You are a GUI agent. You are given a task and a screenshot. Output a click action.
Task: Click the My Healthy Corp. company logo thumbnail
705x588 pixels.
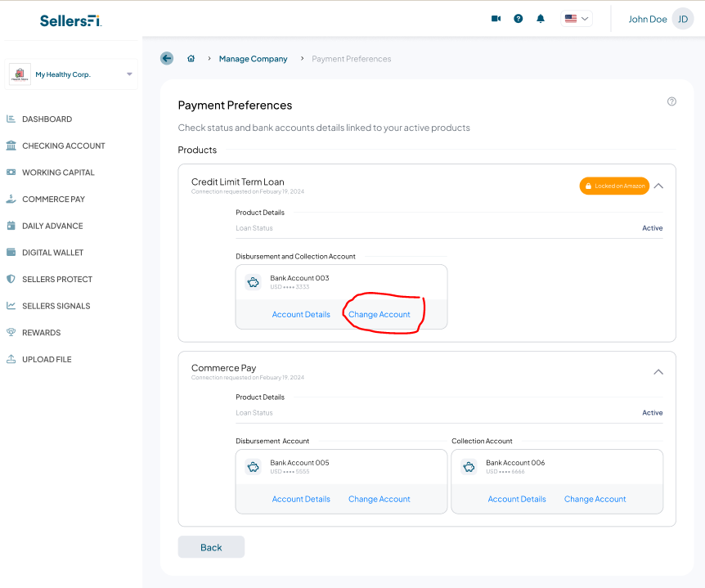pyautogui.click(x=20, y=74)
